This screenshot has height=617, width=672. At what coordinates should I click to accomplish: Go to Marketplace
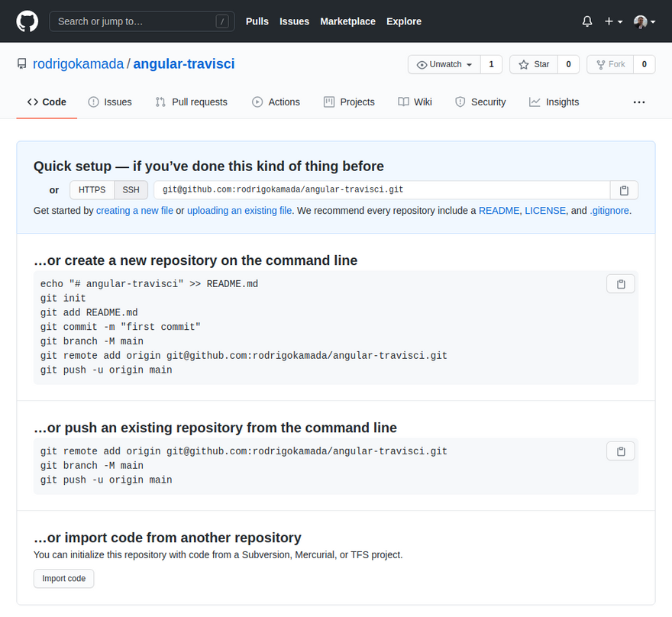click(347, 21)
